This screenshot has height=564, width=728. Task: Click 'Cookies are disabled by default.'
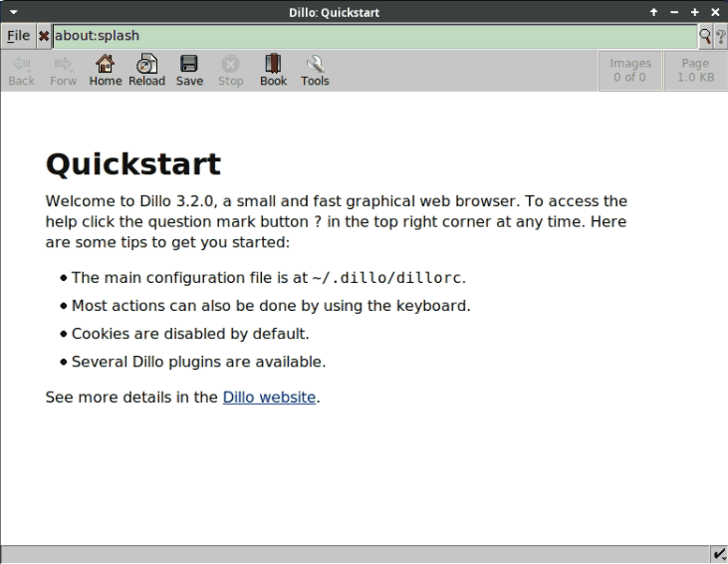190,334
